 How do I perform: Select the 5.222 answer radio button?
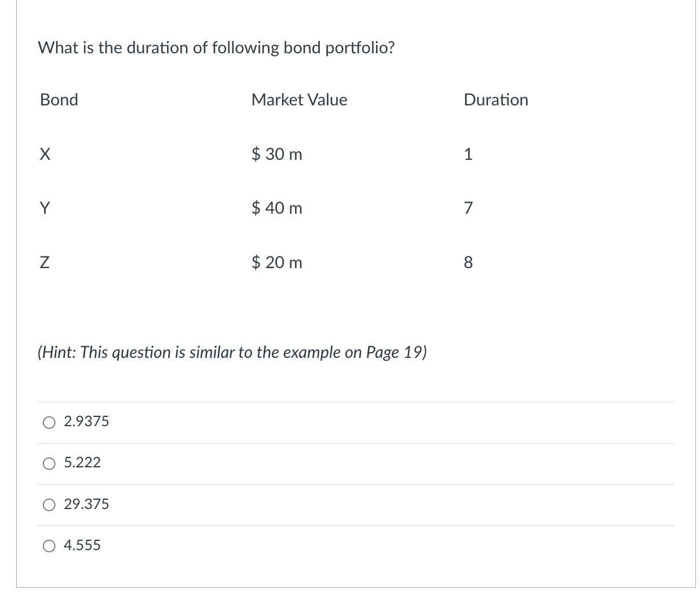point(50,463)
